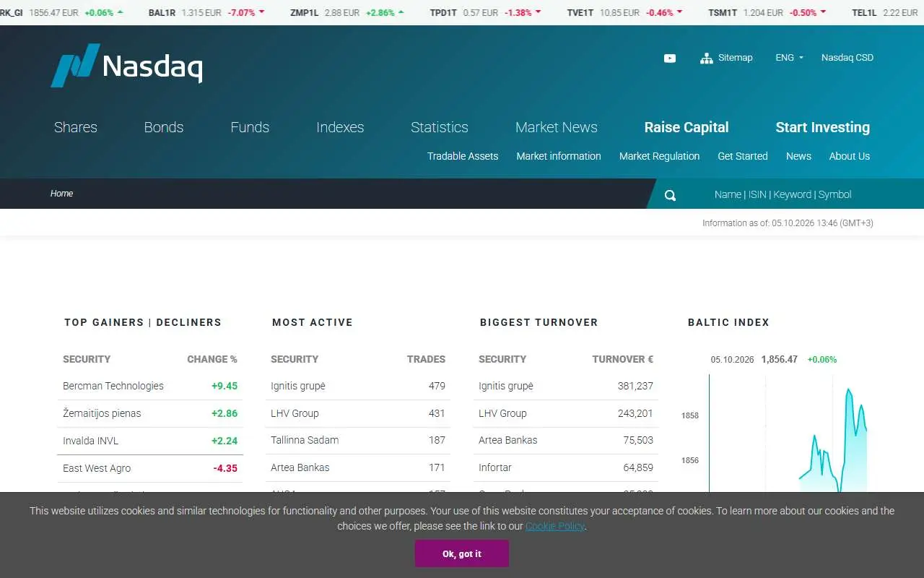
Task: Click the Sitemap text link
Action: pyautogui.click(x=736, y=58)
